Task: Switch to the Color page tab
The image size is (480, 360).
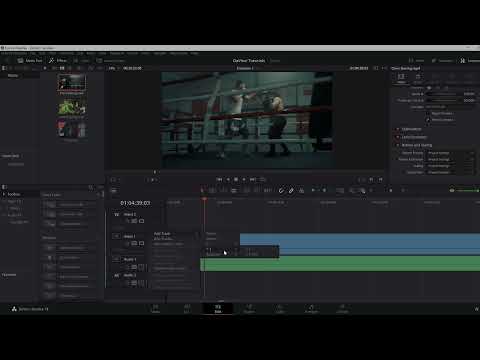Action: 280,308
